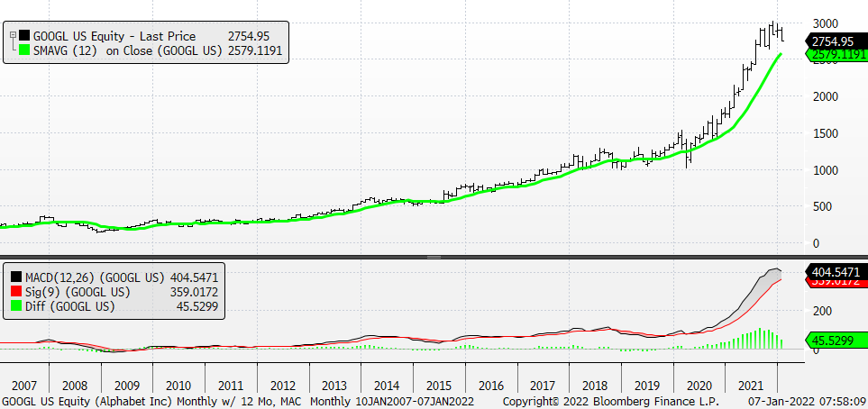
Task: Click the panel divider grip between charts
Action: click(434, 257)
